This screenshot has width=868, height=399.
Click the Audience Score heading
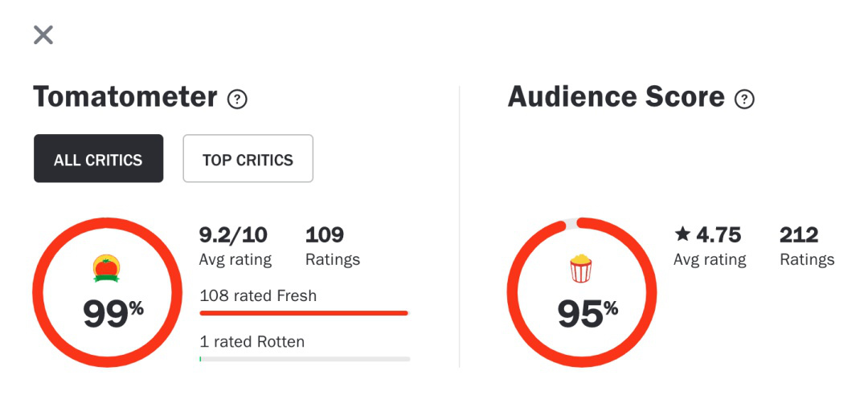pos(616,97)
